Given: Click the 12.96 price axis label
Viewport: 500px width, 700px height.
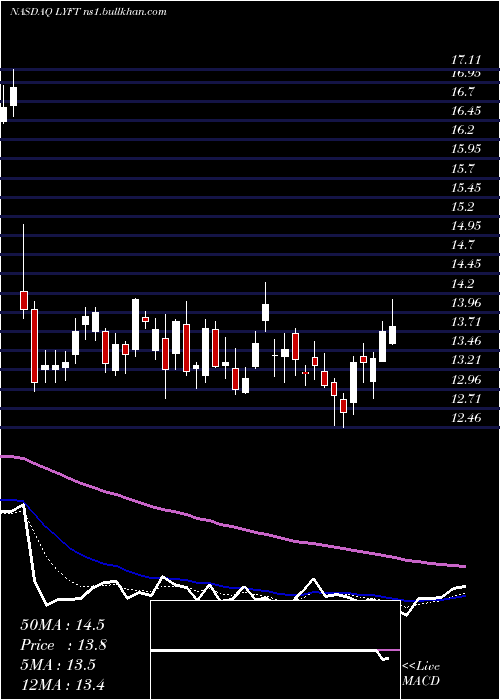Looking at the screenshot, I should click(466, 380).
